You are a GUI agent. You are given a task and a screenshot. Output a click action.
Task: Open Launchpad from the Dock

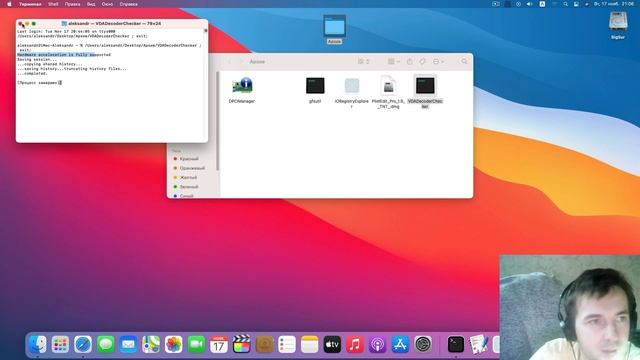(60, 344)
